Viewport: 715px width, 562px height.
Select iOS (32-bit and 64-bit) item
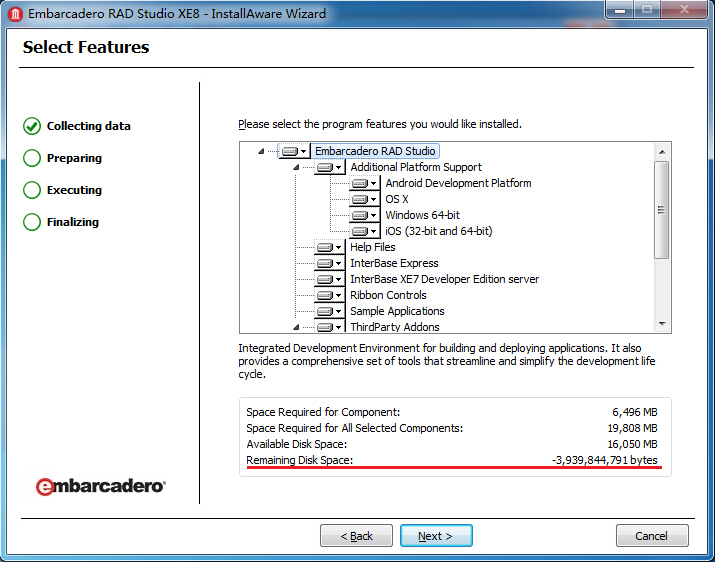click(x=439, y=231)
